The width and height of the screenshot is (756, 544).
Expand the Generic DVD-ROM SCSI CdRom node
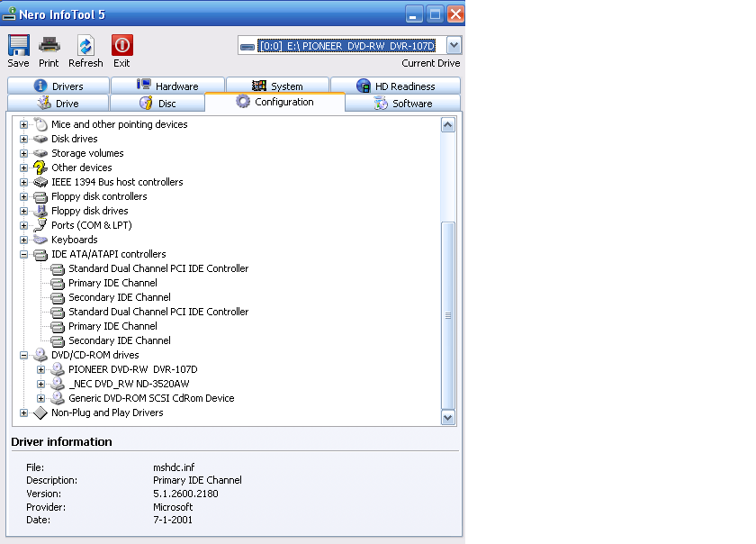[x=41, y=398]
